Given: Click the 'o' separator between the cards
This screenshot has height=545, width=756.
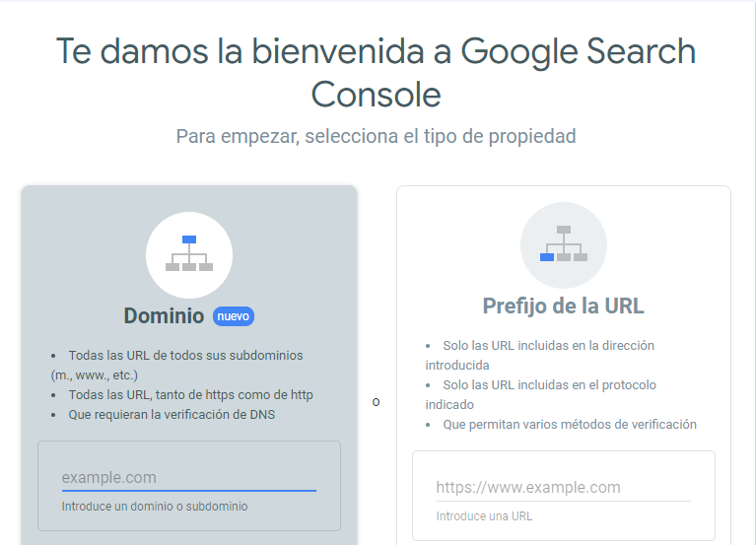Looking at the screenshot, I should [377, 402].
